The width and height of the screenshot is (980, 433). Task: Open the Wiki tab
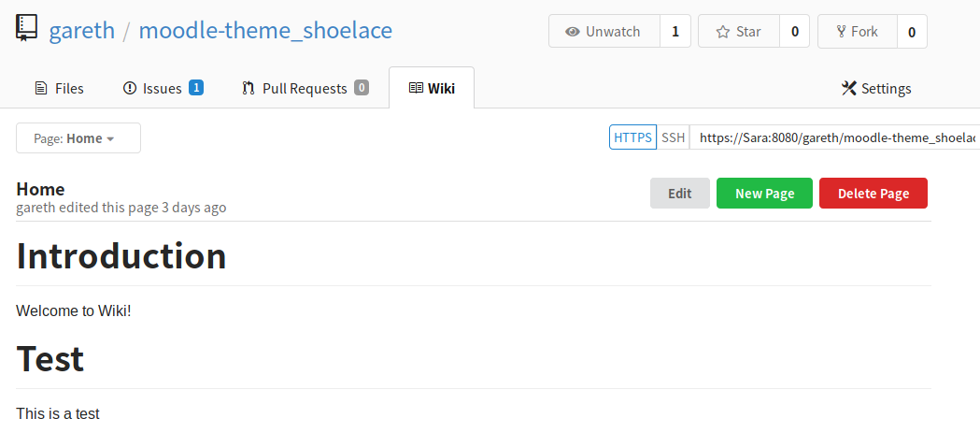pos(432,88)
